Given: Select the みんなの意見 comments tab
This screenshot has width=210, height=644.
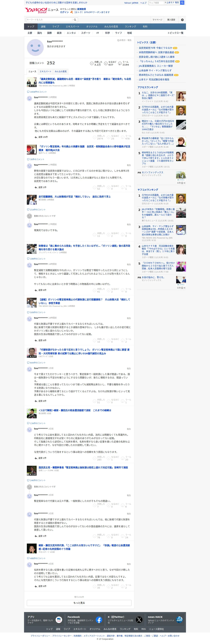Looking at the screenshot, I should [x=61, y=71].
